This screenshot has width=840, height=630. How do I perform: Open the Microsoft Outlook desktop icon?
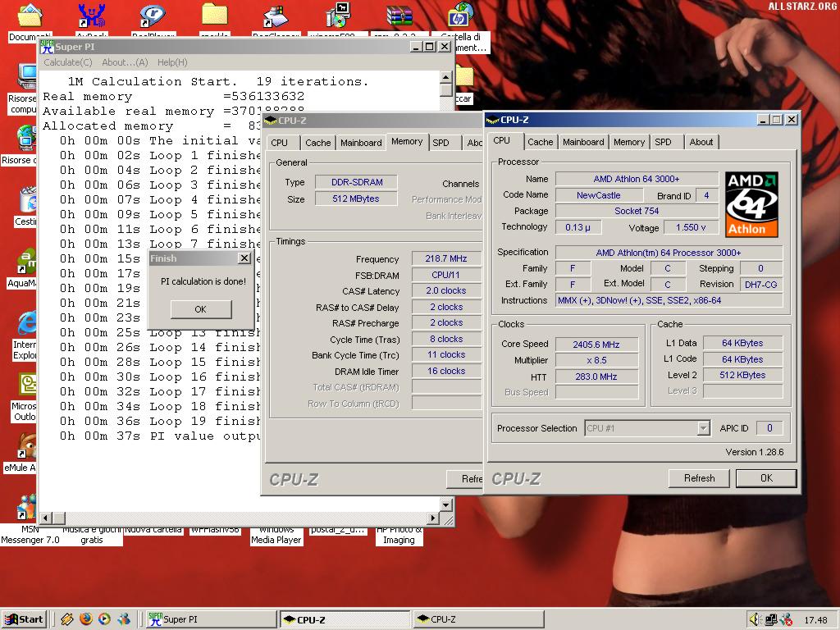[x=27, y=386]
